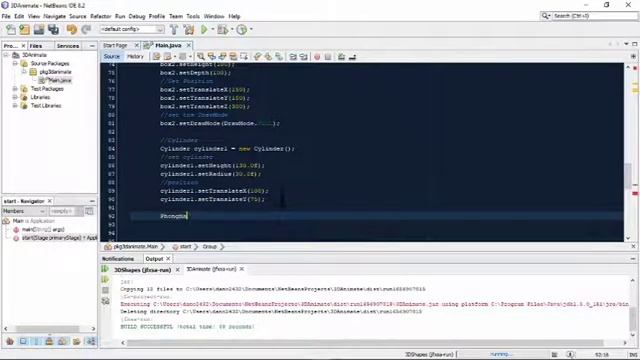640x360 pixels.
Task: Click the Shift Line Right icon
Action: click(304, 57)
